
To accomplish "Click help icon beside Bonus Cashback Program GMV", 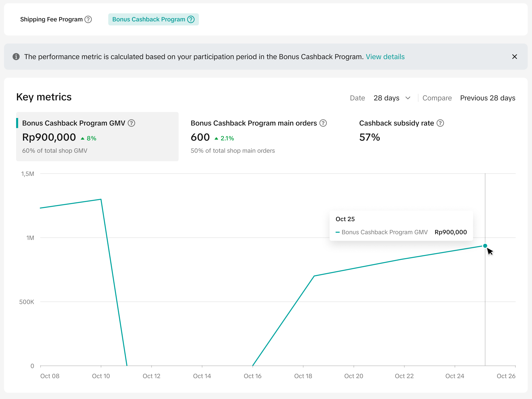I will click(x=131, y=123).
